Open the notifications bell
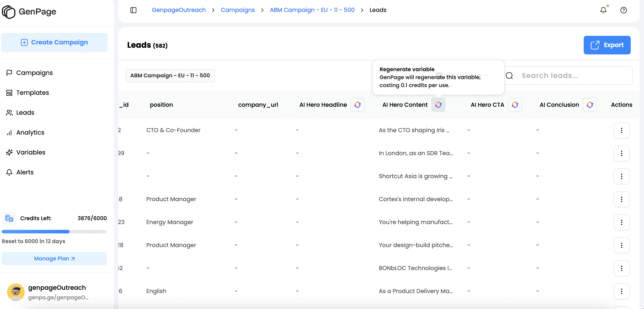The width and height of the screenshot is (644, 309). tap(603, 10)
